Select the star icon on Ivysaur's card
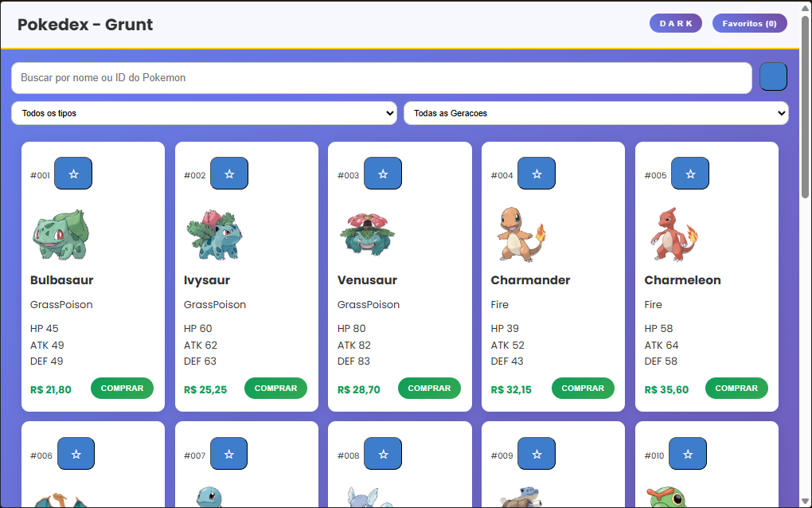812x508 pixels. (x=228, y=173)
